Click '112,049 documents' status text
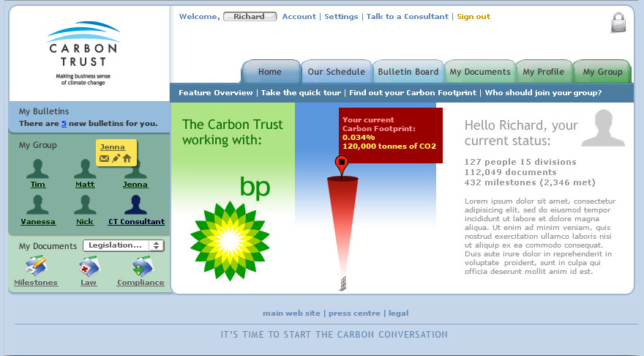Image resolution: width=644 pixels, height=356 pixels. click(x=511, y=172)
